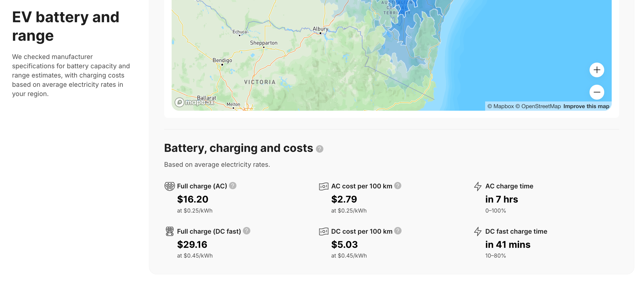
Task: Click the Melton label on the map
Action: (233, 104)
